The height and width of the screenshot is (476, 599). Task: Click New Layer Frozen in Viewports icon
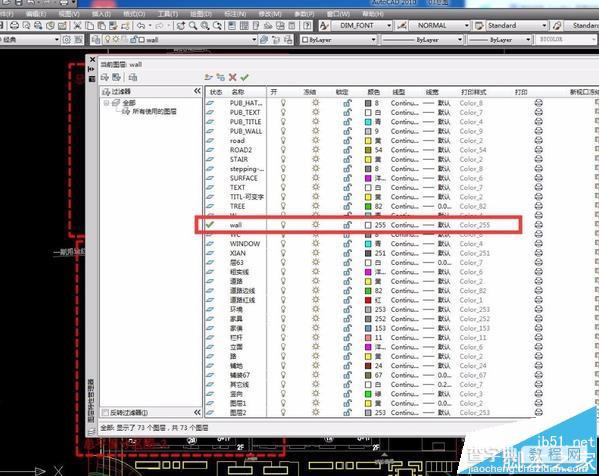[220, 78]
